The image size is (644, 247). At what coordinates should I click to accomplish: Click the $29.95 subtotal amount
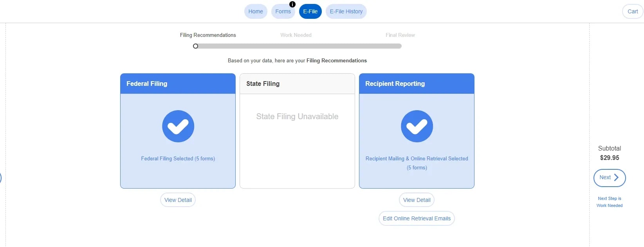(610, 158)
